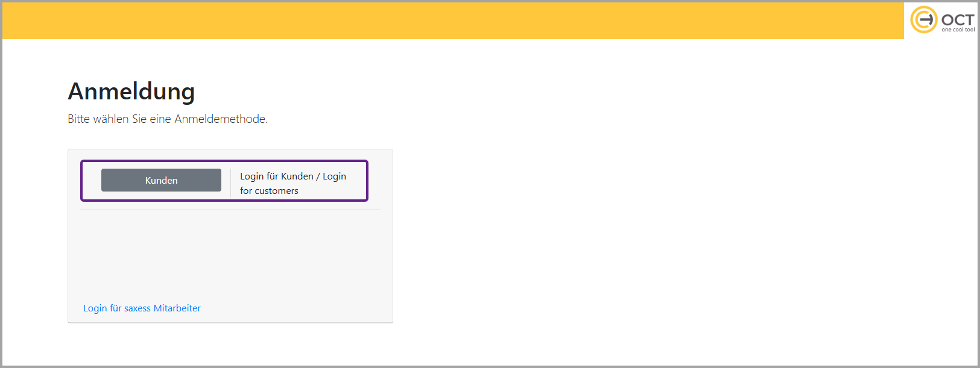Click the empty gray area inside login panel
The width and height of the screenshot is (980, 368).
[230, 256]
